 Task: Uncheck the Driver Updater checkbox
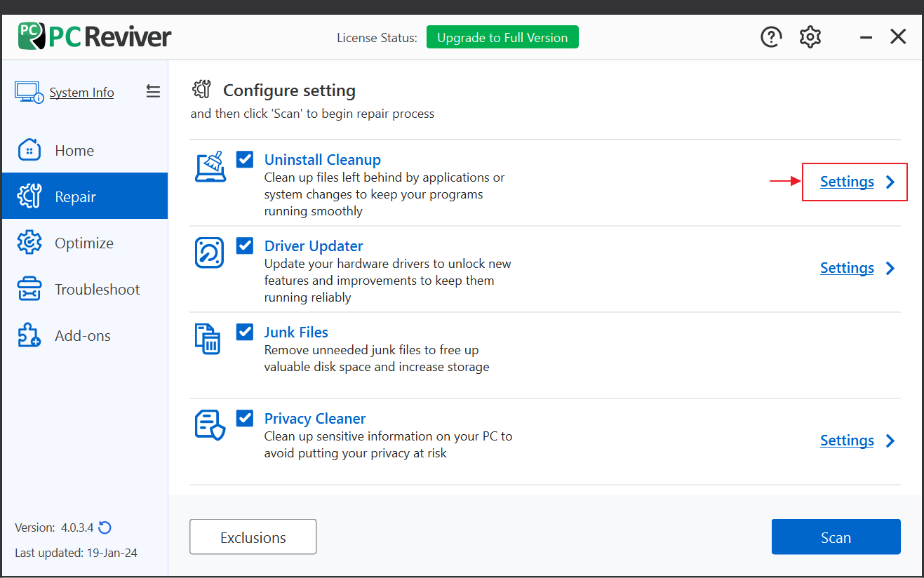pos(245,246)
